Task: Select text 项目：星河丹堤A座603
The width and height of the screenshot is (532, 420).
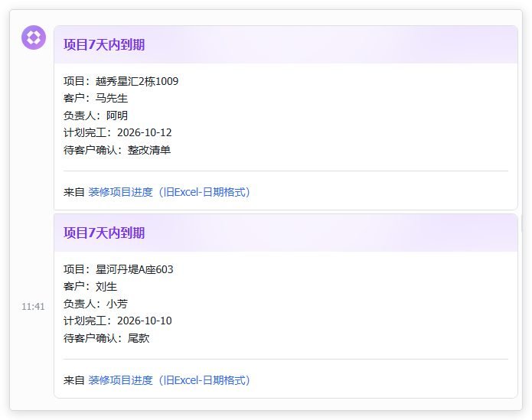Action: point(119,269)
